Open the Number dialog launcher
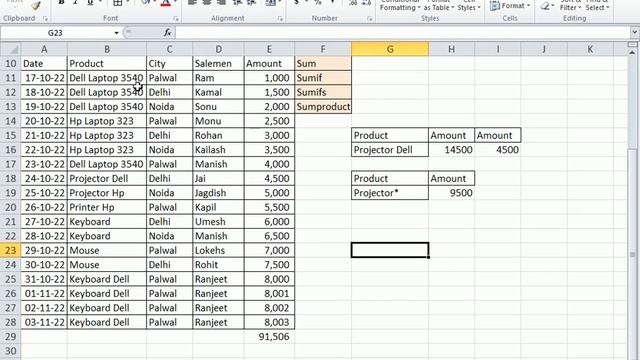 pyautogui.click(x=369, y=18)
